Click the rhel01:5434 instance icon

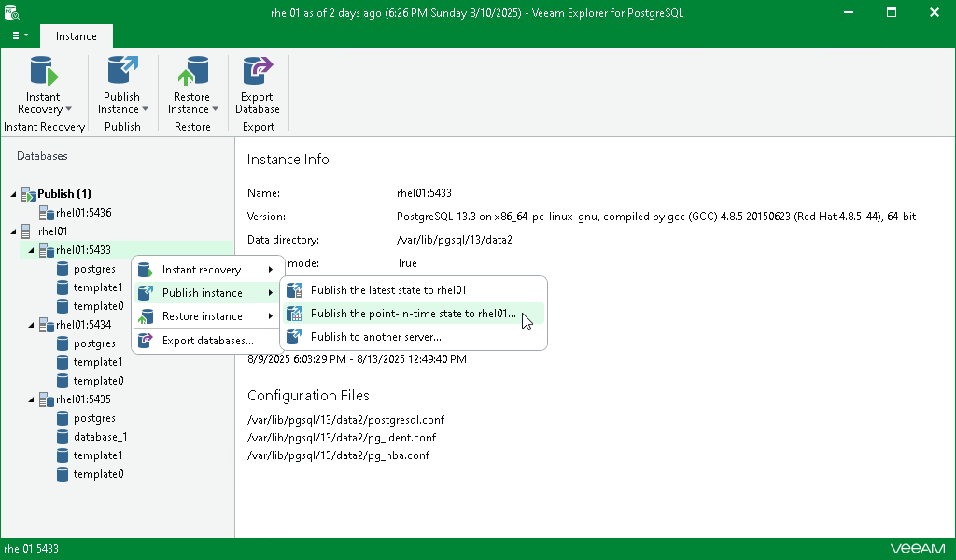pyautogui.click(x=47, y=325)
